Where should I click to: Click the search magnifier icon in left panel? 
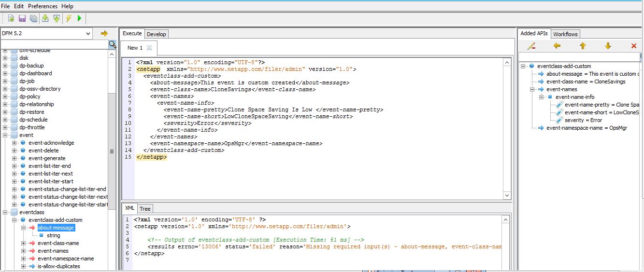(x=112, y=44)
